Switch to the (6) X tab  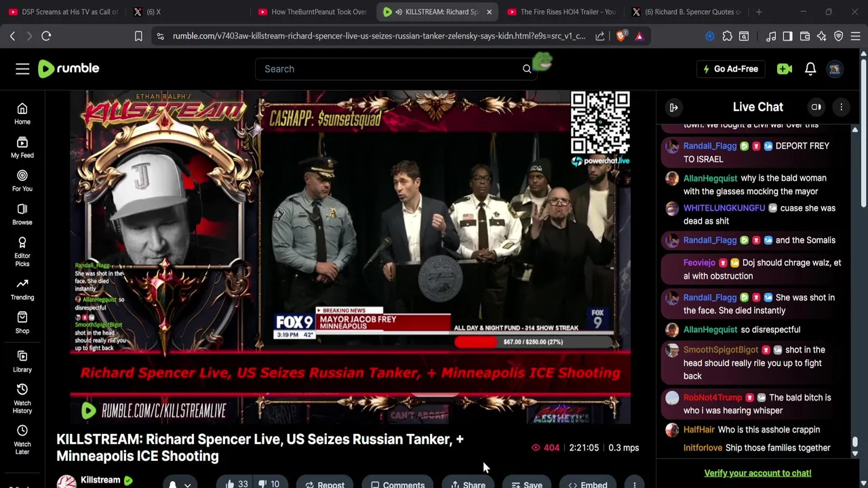(190, 12)
